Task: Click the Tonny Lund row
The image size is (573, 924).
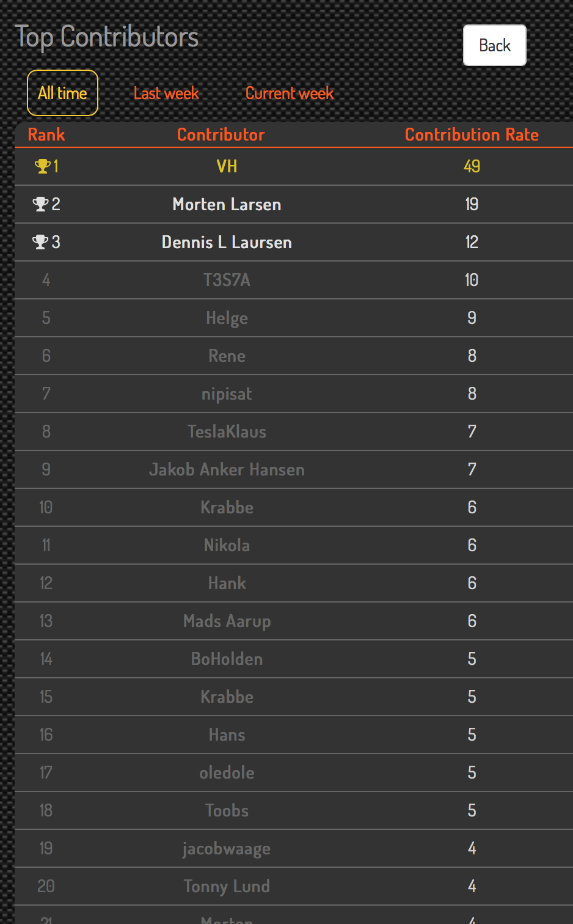Action: pyautogui.click(x=294, y=886)
